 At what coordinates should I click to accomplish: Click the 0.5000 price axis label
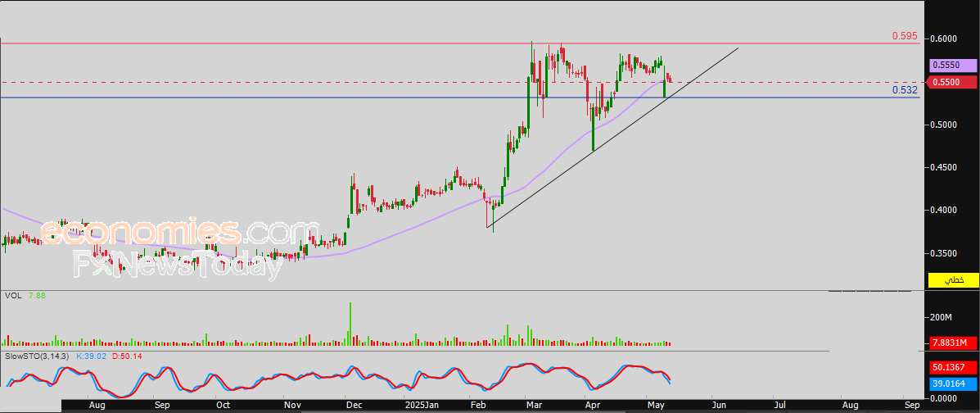point(944,125)
